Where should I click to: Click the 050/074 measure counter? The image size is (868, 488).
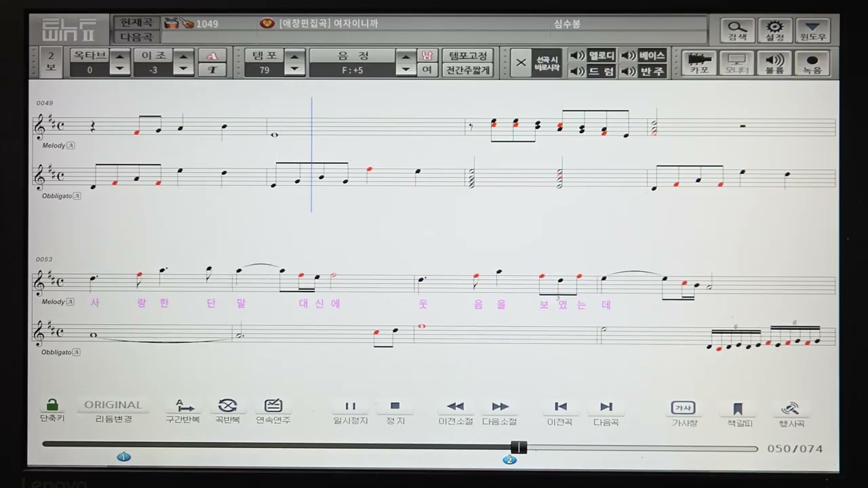click(x=795, y=449)
